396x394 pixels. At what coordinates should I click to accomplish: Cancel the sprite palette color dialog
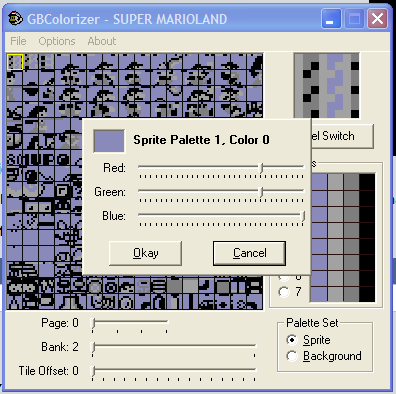[249, 253]
